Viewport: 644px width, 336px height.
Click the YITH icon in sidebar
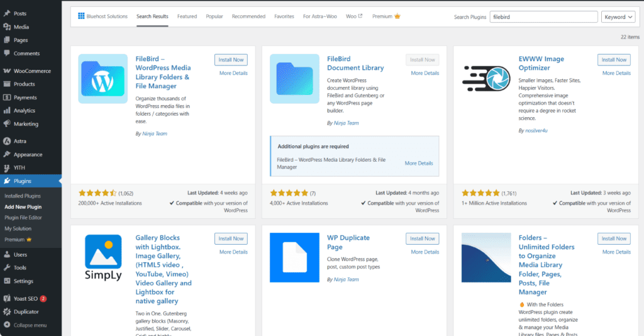coord(7,167)
